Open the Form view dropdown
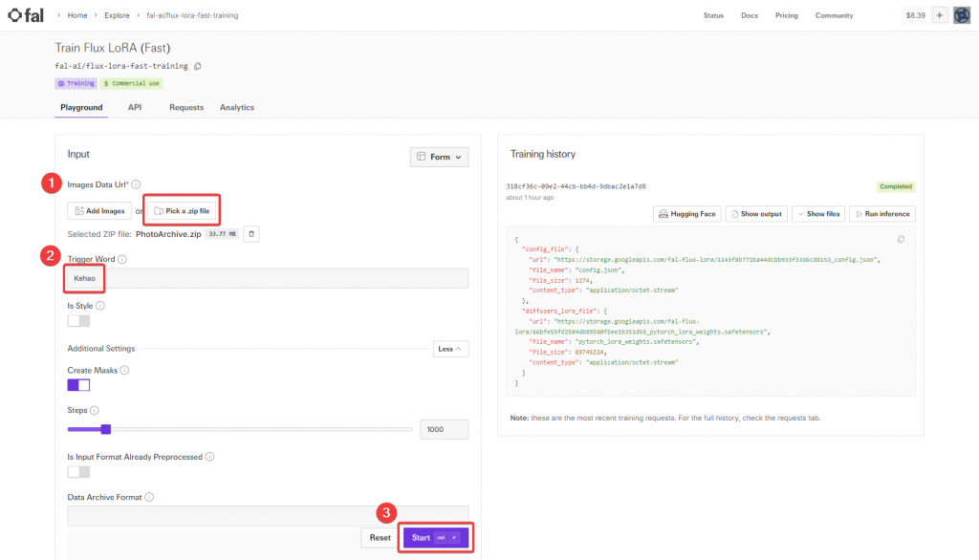Image resolution: width=979 pixels, height=560 pixels. tap(440, 157)
